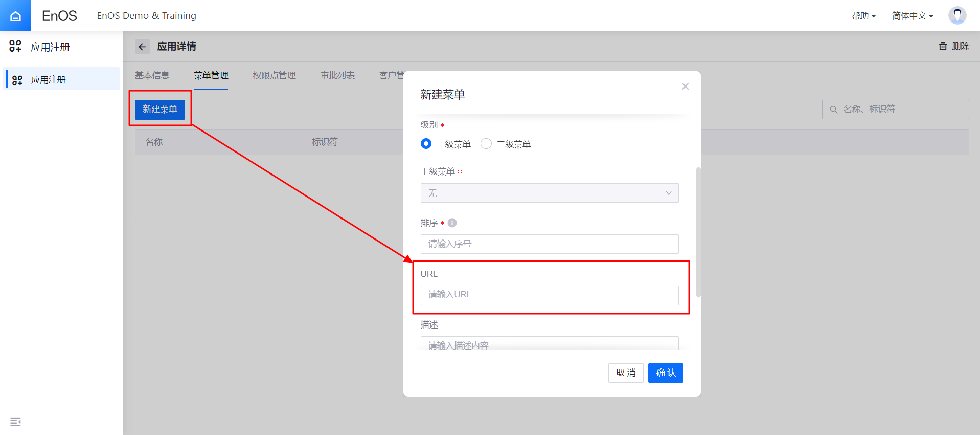Collapse the sidebar using bottom-left icon
This screenshot has height=435, width=980.
(x=15, y=421)
